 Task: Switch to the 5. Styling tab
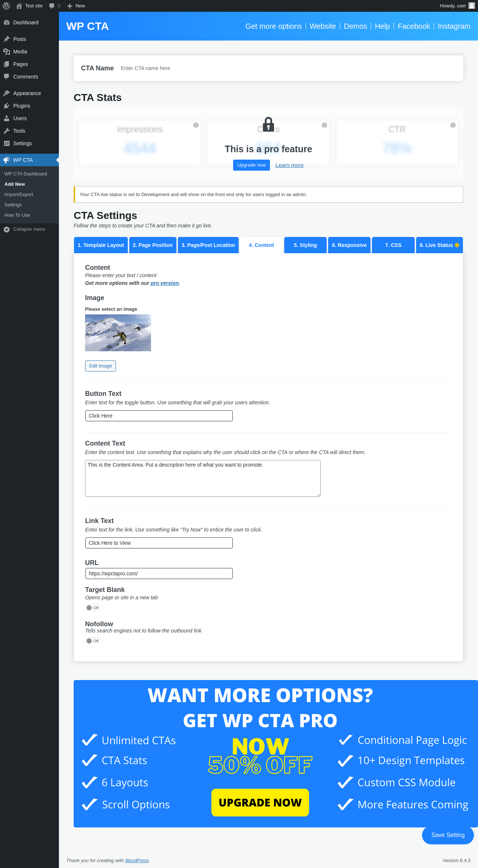(305, 245)
